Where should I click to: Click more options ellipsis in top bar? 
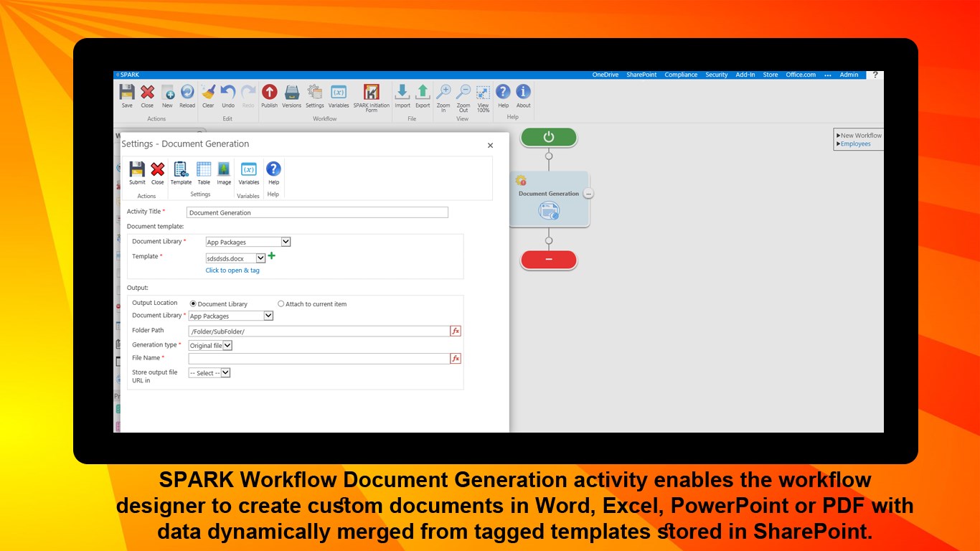pos(828,75)
